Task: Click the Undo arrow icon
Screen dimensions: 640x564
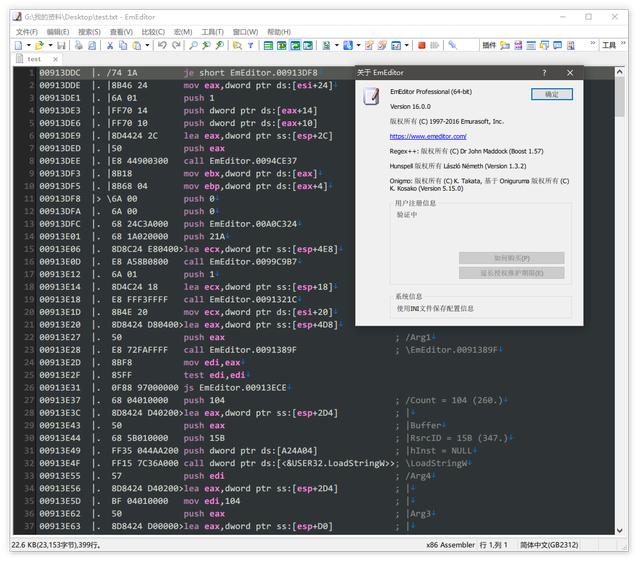Action: [x=162, y=45]
